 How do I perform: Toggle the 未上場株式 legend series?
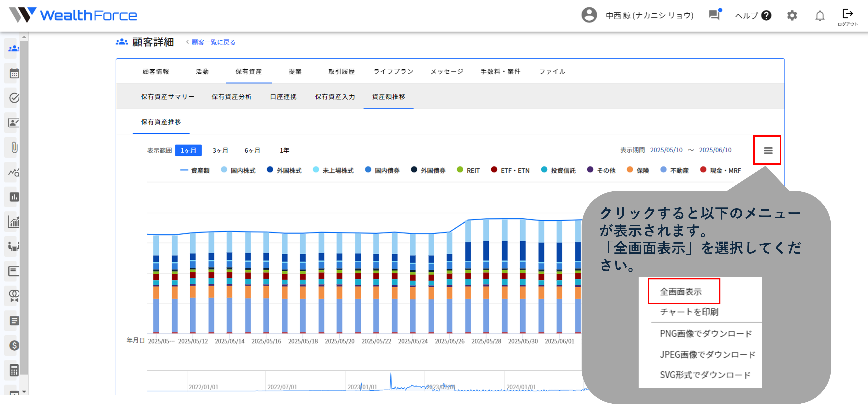[x=333, y=170]
